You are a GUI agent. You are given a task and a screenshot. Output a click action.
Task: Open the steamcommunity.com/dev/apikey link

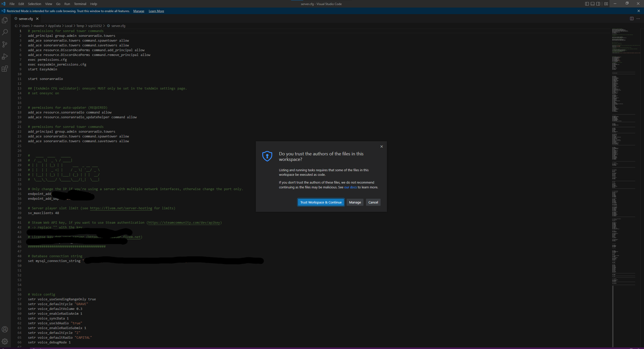184,222
